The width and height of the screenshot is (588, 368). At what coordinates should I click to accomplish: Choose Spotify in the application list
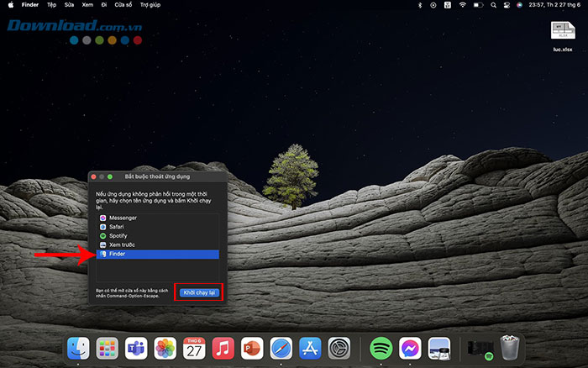[x=118, y=236]
